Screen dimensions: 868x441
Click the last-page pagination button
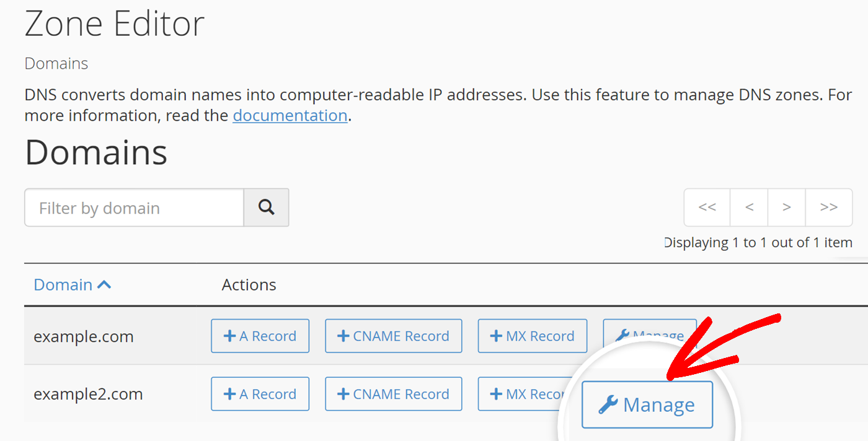829,207
